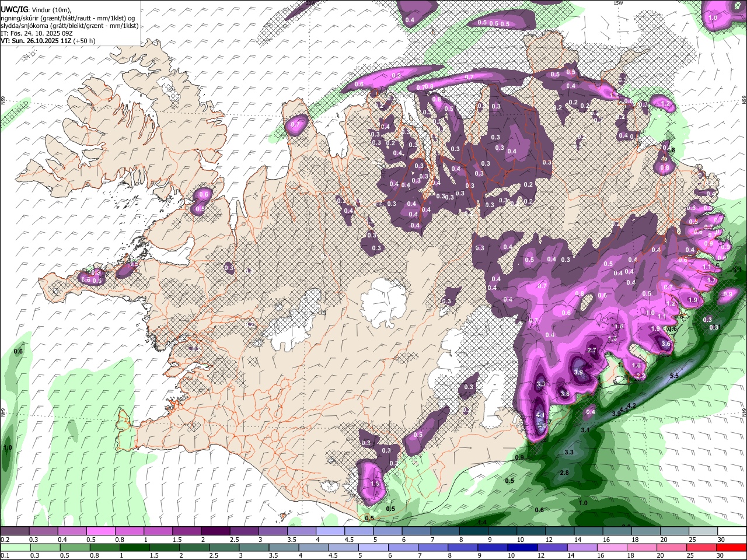Click the 2.8 rain value south of the coast
Viewport: 747px width, 560px height.
(564, 473)
